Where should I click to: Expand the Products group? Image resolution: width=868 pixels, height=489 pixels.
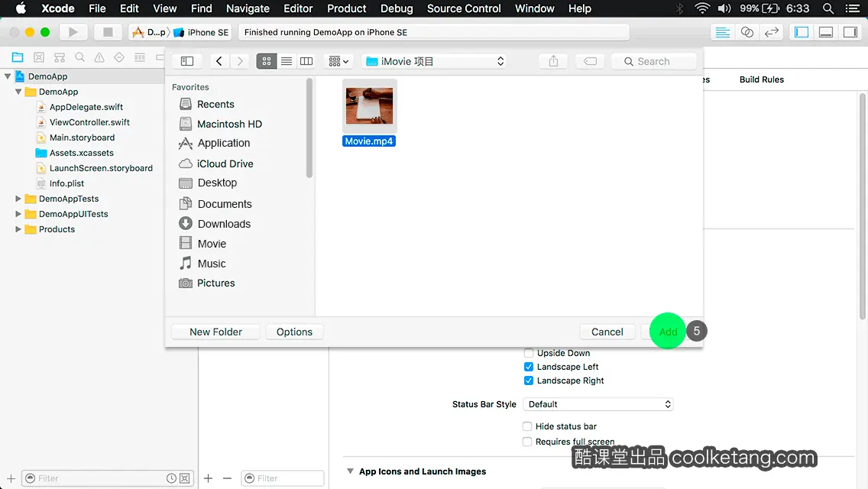18,228
